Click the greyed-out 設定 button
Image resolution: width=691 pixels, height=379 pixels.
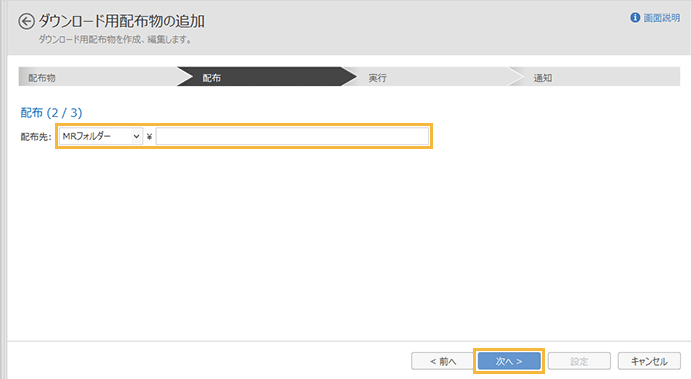579,361
